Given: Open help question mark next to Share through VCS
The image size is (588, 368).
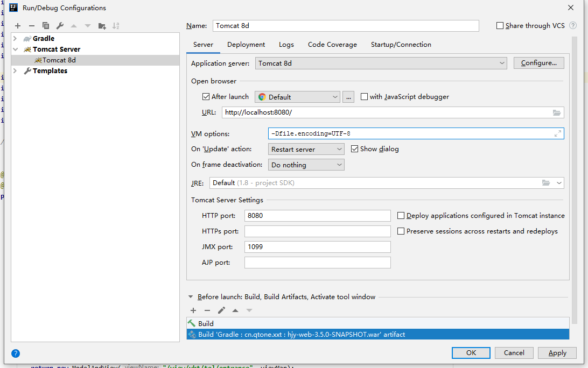Looking at the screenshot, I should [572, 25].
